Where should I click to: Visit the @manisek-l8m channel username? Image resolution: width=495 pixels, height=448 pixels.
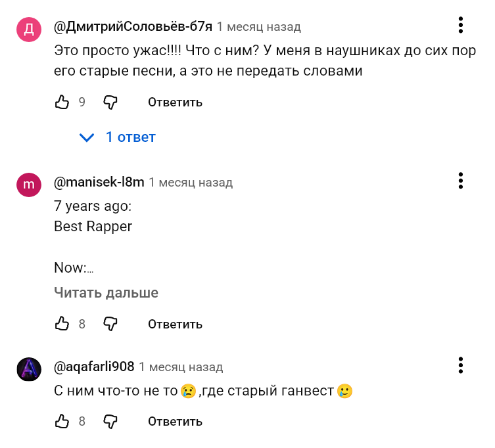click(99, 182)
